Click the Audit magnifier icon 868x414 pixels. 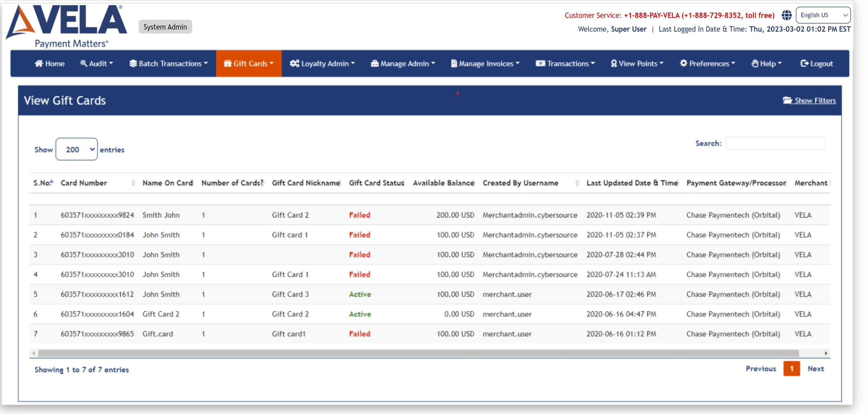pos(84,63)
